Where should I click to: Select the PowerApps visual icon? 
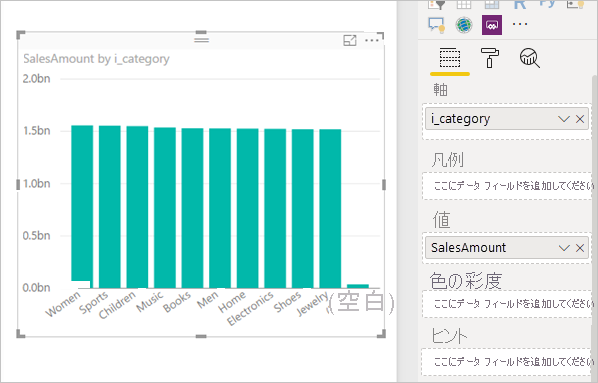tap(492, 25)
